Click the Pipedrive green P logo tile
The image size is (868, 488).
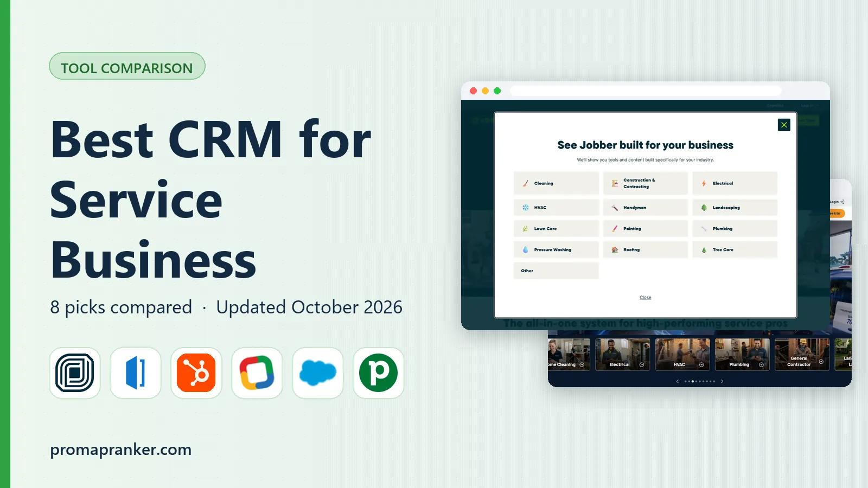coord(379,373)
